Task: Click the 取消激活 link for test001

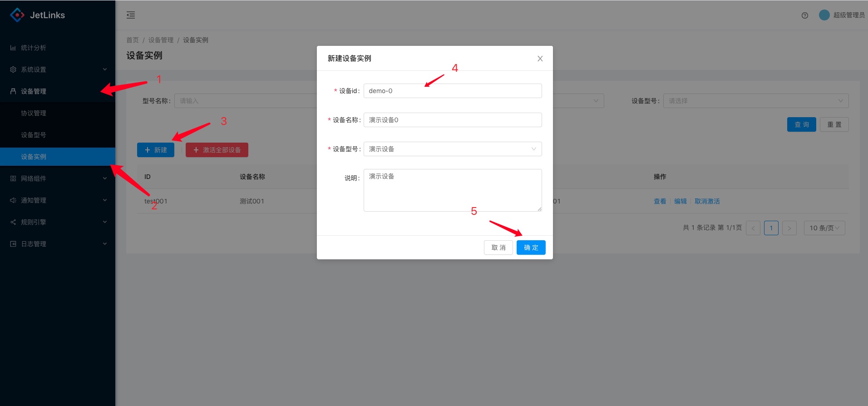Action: tap(707, 201)
